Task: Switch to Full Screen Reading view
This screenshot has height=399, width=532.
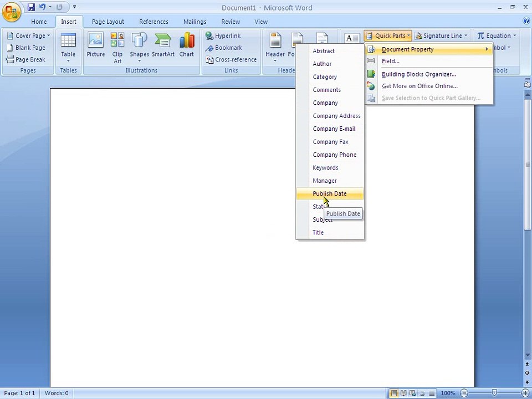Action: pos(403,393)
